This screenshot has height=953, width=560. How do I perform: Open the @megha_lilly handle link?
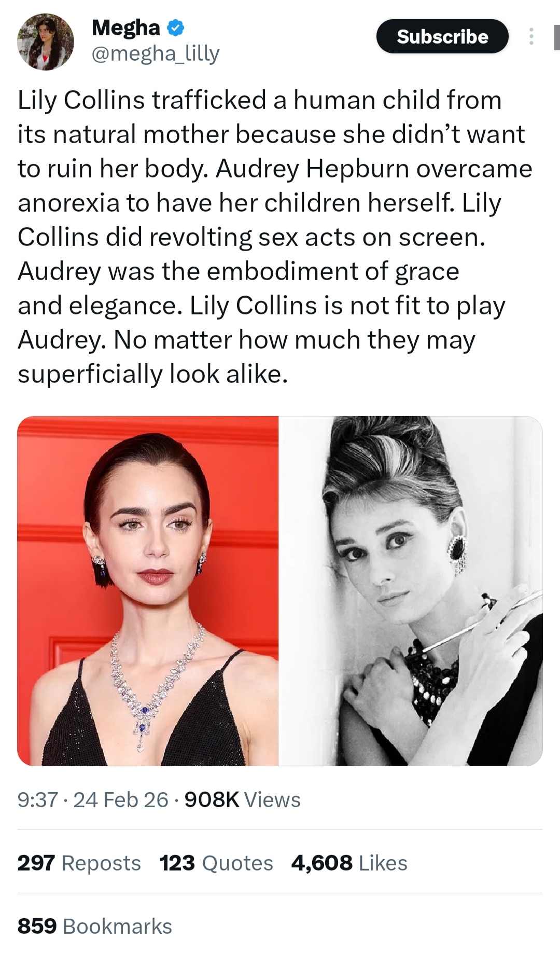[156, 53]
